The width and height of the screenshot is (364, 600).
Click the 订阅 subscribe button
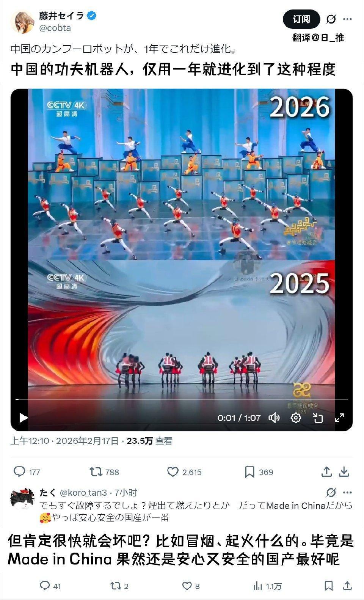301,19
